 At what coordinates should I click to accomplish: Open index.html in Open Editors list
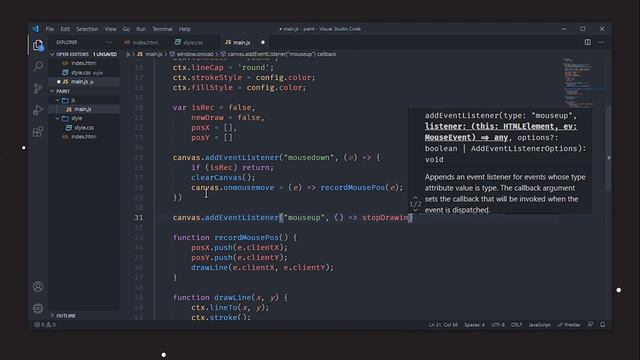pyautogui.click(x=84, y=63)
